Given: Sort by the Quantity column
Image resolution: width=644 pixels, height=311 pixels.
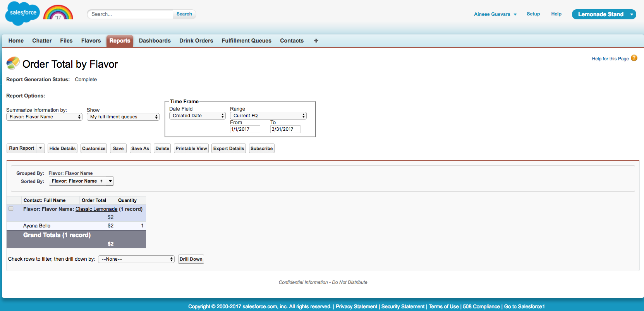Looking at the screenshot, I should click(127, 200).
